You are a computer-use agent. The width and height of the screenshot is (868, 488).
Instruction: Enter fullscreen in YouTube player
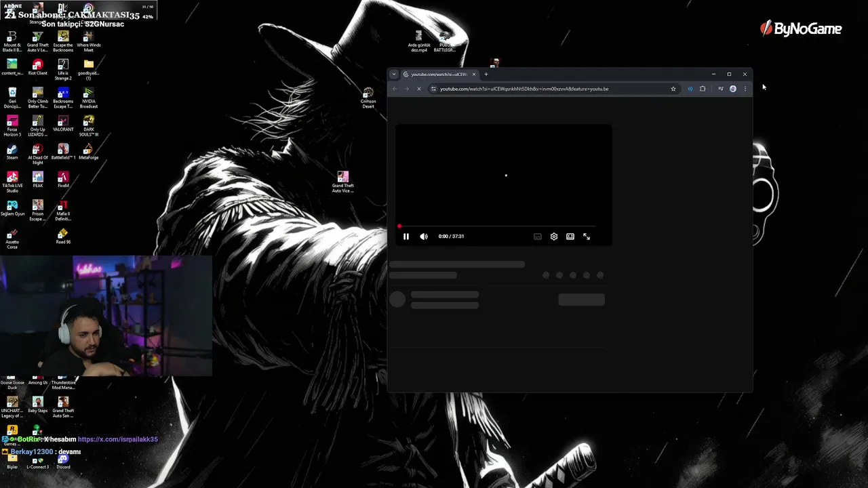[x=587, y=237]
